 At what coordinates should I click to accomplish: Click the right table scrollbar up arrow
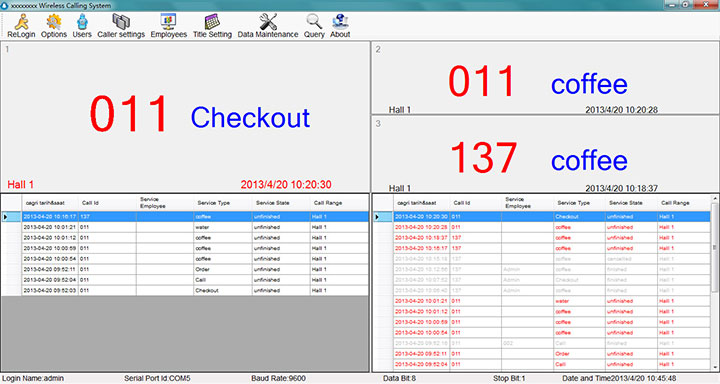click(x=714, y=198)
